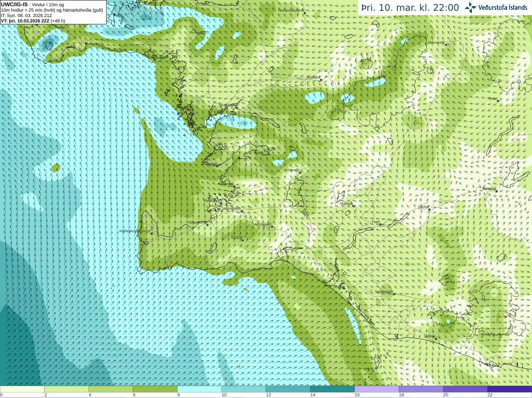Click the Vatnsfell station label
Screen dimensions: 532x398
click(x=489, y=189)
